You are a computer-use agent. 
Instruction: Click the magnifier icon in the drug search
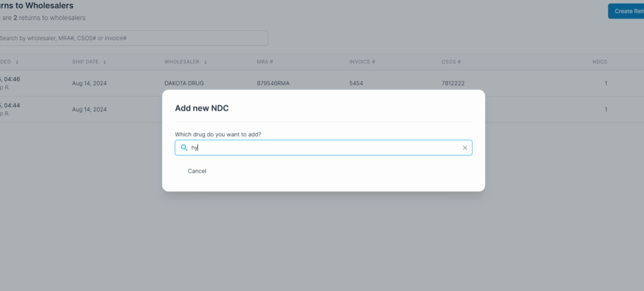(x=184, y=148)
